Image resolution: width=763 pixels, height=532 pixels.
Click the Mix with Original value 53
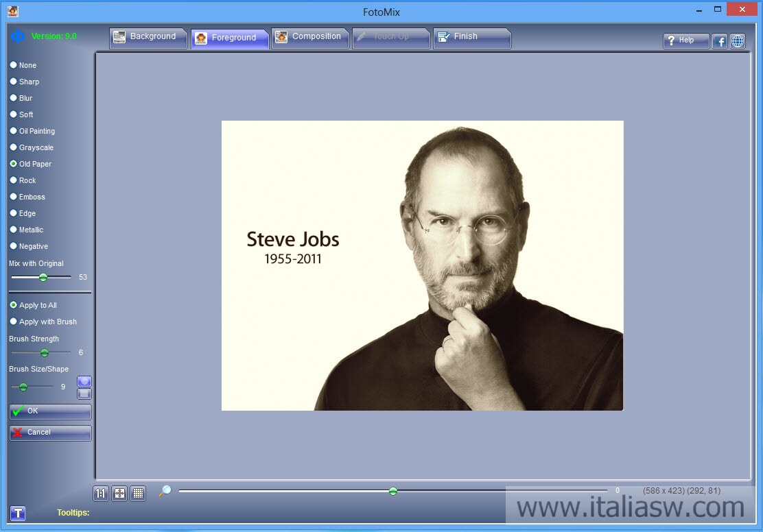pyautogui.click(x=83, y=277)
